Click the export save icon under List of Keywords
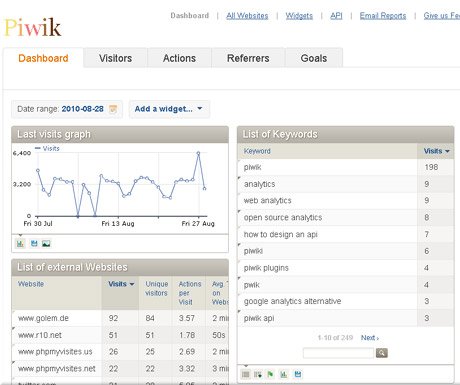Image resolution: width=460 pixels, height=385 pixels. point(298,374)
